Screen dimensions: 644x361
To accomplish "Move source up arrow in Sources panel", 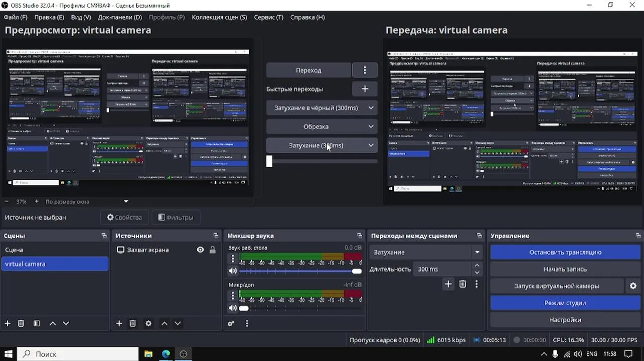I will click(x=165, y=323).
